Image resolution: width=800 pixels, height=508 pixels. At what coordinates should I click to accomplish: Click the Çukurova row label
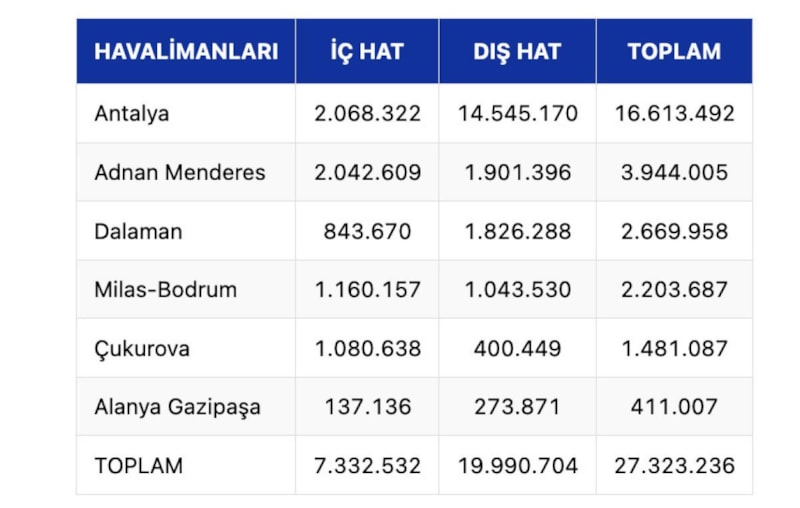[x=142, y=349]
